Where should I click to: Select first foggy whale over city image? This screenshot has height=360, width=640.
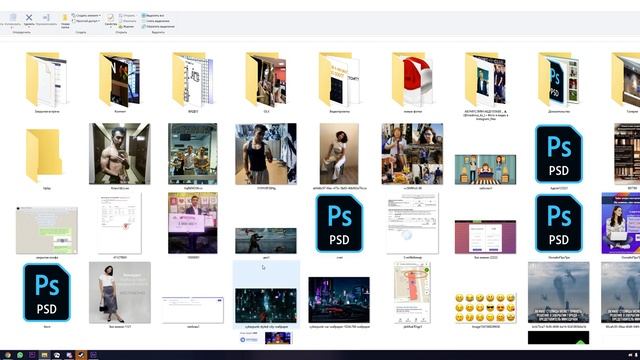click(558, 292)
